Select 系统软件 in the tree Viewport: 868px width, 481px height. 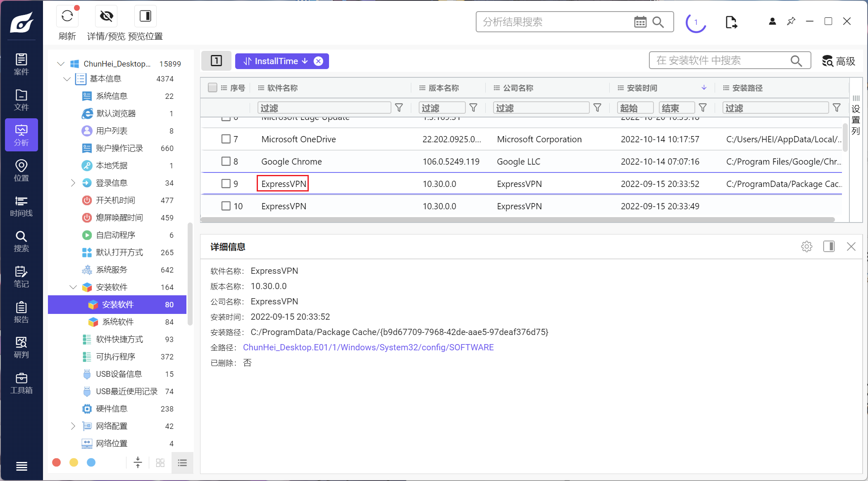coord(117,322)
